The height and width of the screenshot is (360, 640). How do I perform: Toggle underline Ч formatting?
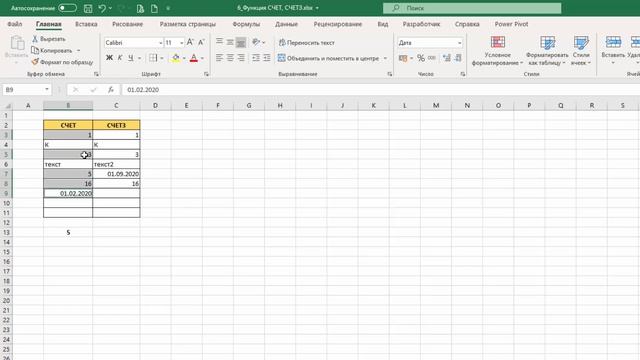click(x=131, y=58)
